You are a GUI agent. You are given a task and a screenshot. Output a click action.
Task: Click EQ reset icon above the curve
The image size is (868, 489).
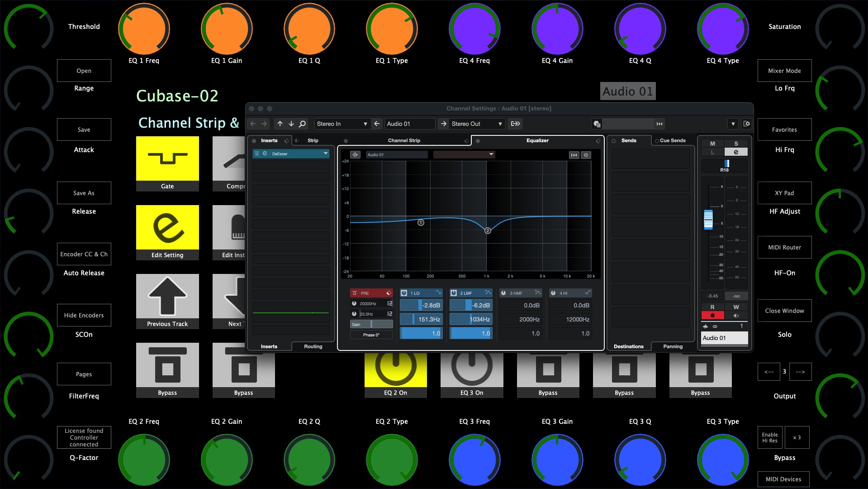[x=574, y=155]
